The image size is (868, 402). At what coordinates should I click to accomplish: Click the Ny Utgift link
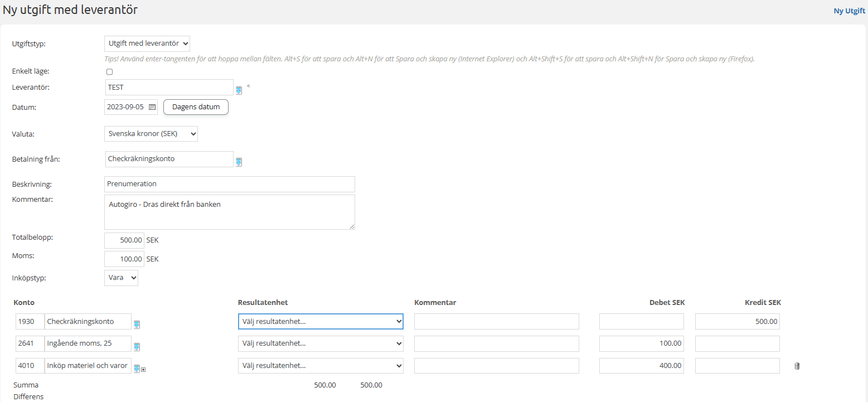[849, 11]
